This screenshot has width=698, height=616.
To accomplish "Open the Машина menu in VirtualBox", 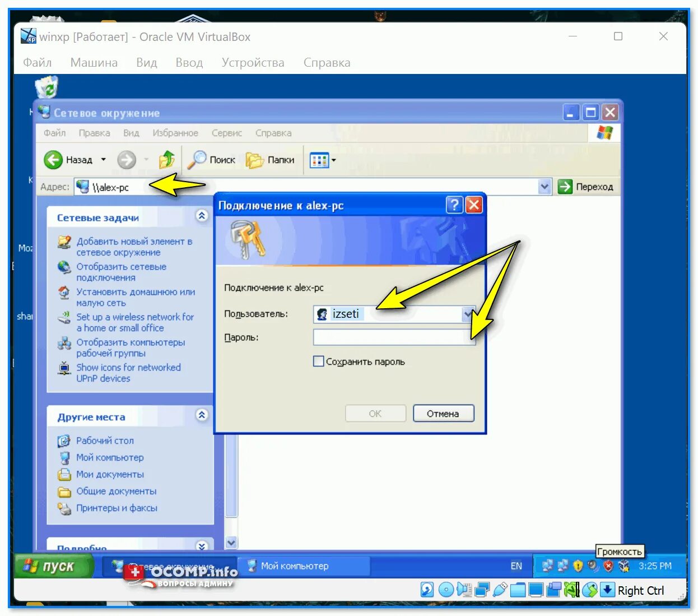I will click(x=94, y=63).
